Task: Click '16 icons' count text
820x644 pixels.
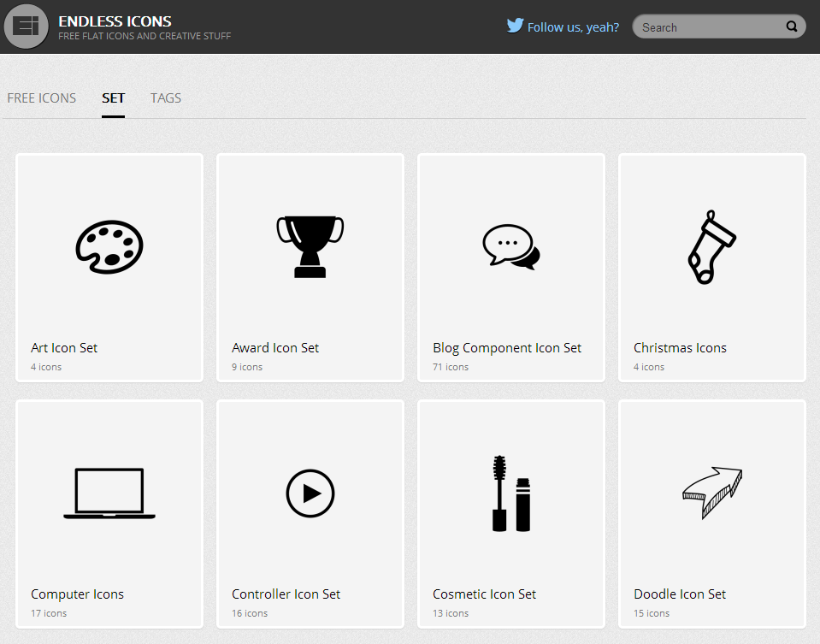Action: click(250, 613)
